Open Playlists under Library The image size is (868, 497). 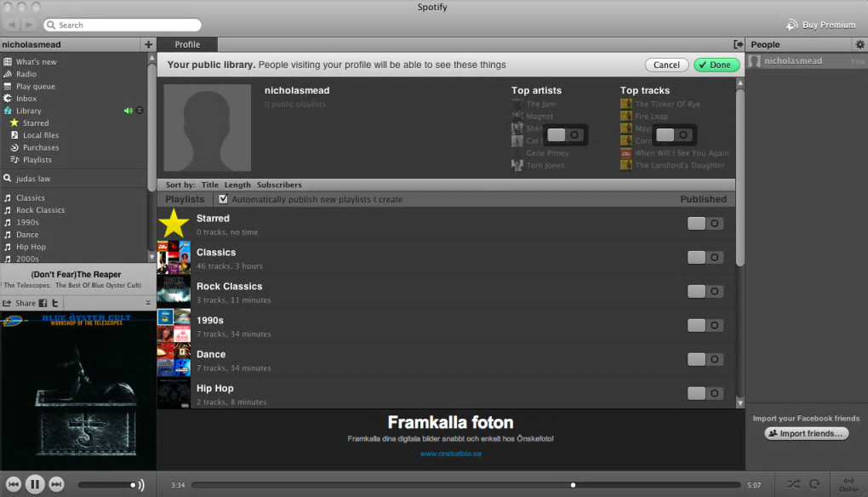click(37, 159)
